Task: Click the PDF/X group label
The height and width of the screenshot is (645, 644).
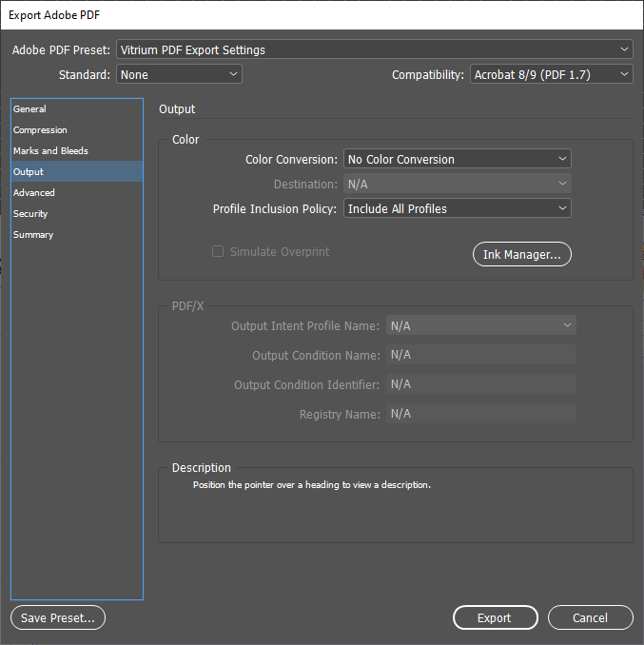Action: coord(188,306)
